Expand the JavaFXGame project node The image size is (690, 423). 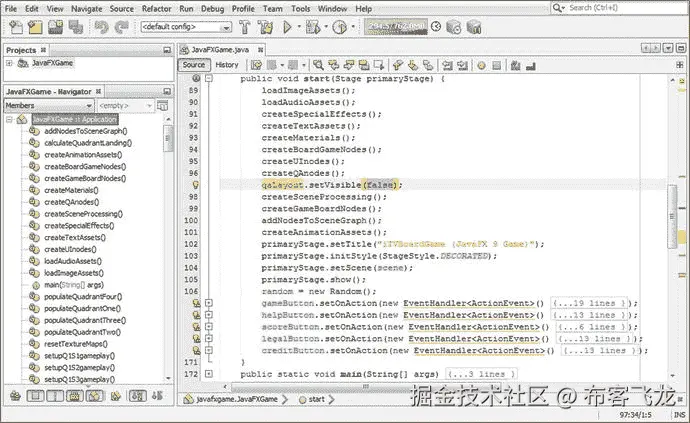9,63
